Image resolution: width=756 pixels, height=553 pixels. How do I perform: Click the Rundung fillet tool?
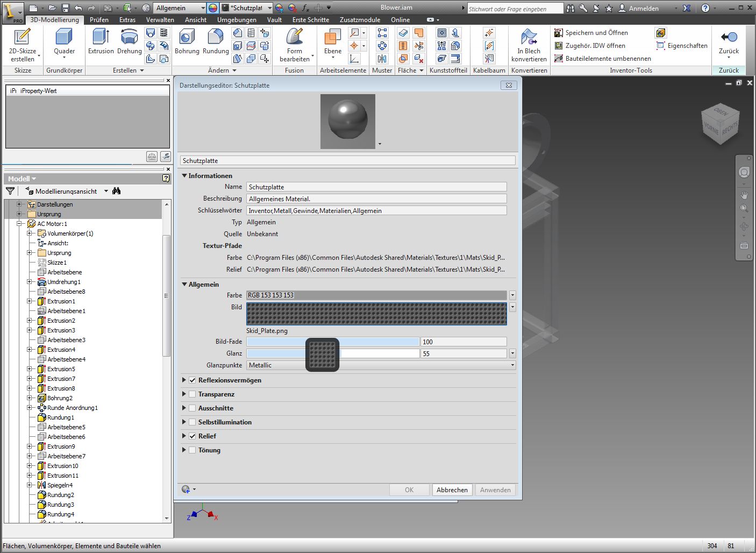coord(215,37)
